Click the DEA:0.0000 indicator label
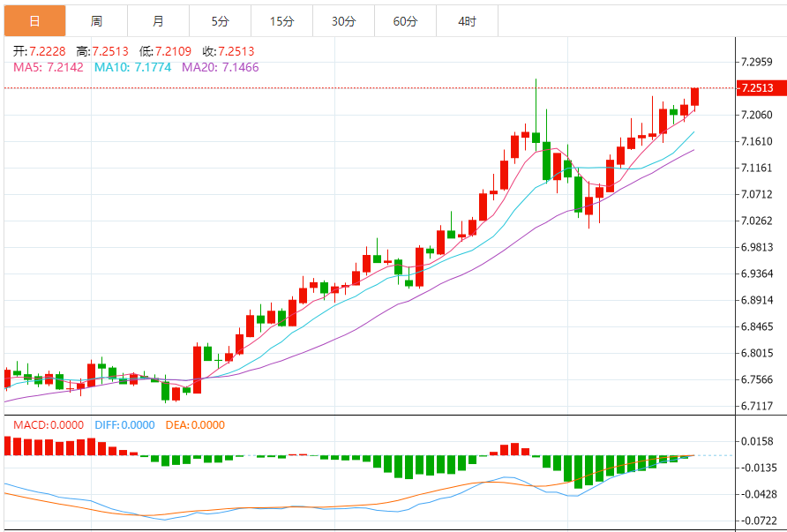 195,425
